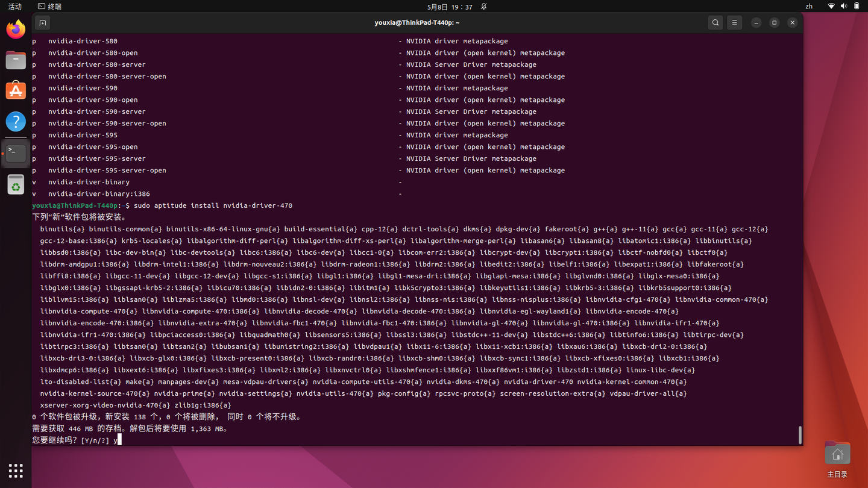Open the Wi-Fi status icon

click(x=831, y=7)
